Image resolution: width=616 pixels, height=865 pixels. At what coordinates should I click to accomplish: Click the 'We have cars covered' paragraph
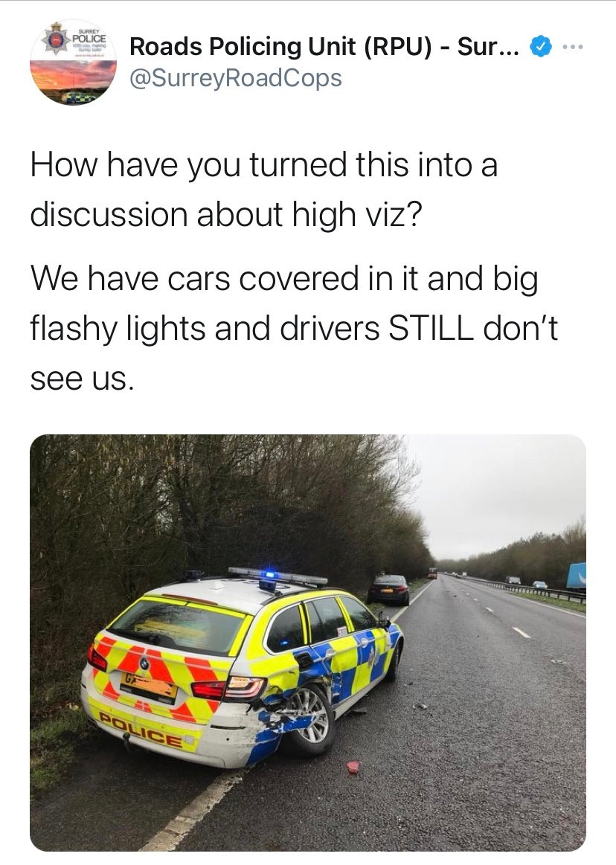[x=294, y=328]
